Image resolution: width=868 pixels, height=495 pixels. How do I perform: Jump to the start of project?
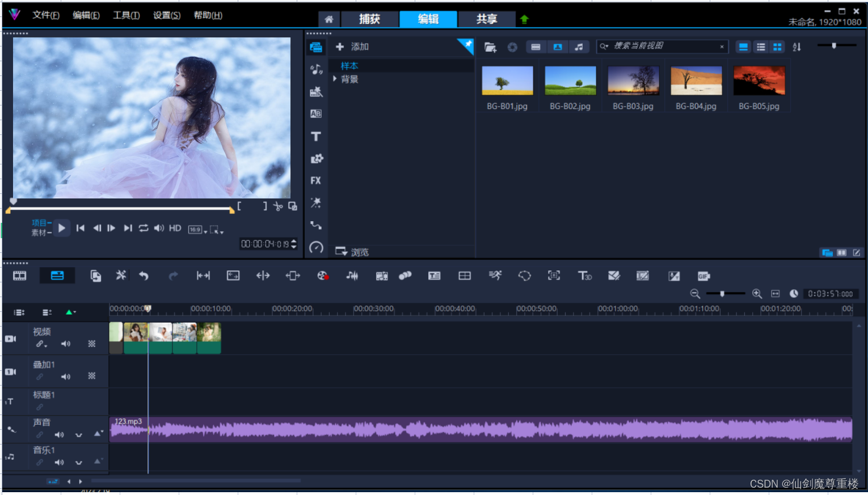click(x=81, y=228)
